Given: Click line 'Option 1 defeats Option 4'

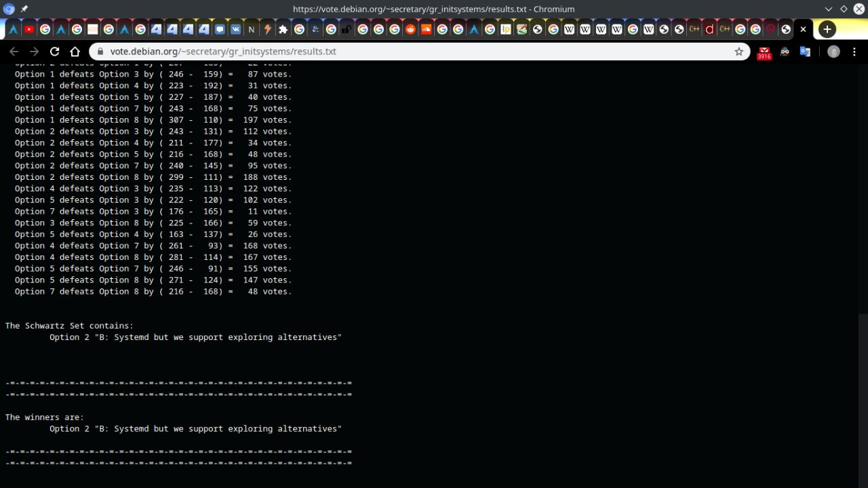Looking at the screenshot, I should [x=153, y=86].
